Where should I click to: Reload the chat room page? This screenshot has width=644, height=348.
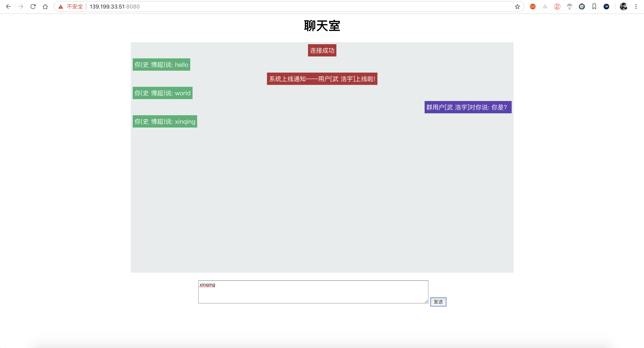tap(33, 7)
